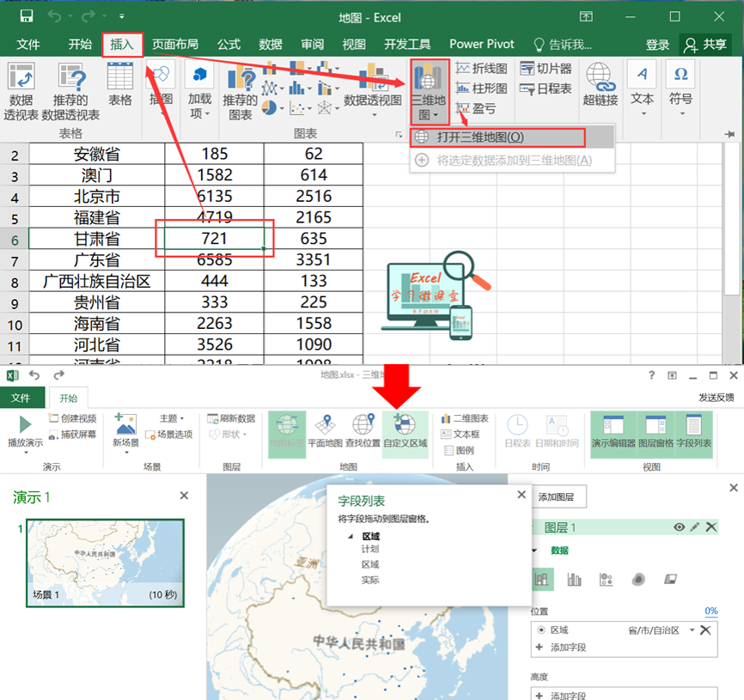Click the cell containing 广西壮族自治区

click(97, 281)
